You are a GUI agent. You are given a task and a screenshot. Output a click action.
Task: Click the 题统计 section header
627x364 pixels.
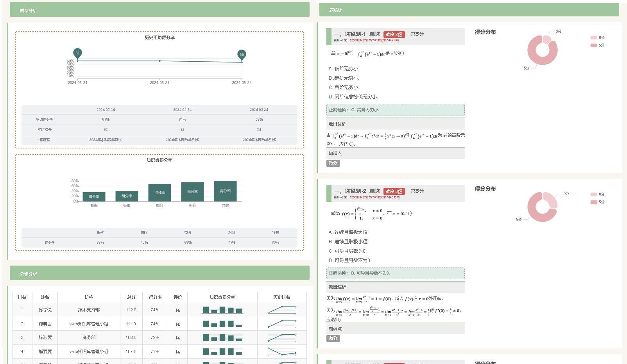click(x=469, y=10)
